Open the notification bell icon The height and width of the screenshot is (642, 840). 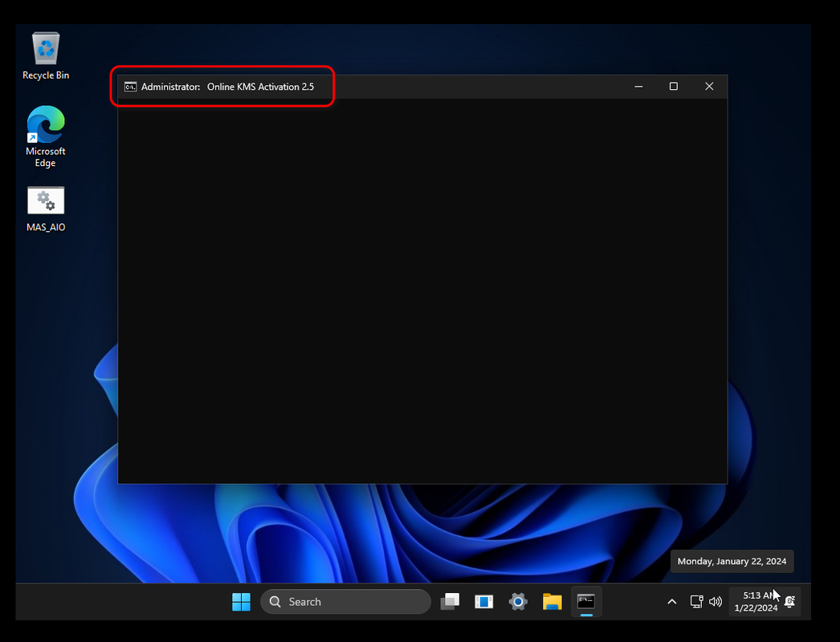[789, 602]
